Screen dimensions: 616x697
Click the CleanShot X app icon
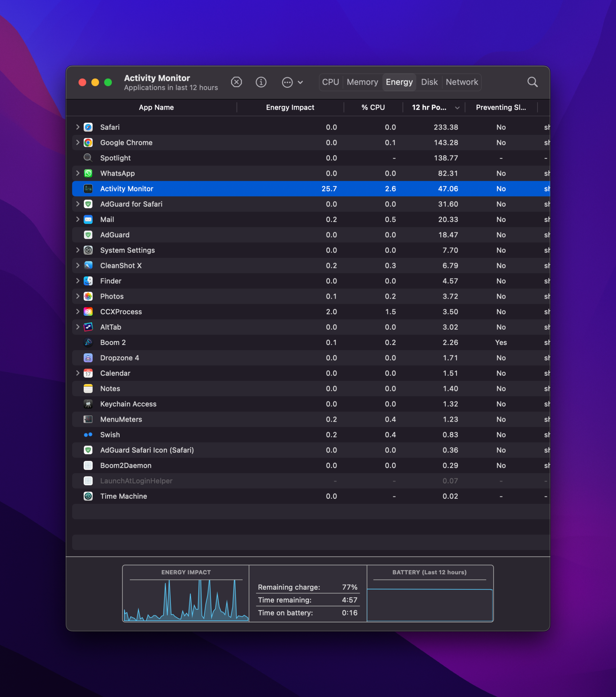click(88, 266)
